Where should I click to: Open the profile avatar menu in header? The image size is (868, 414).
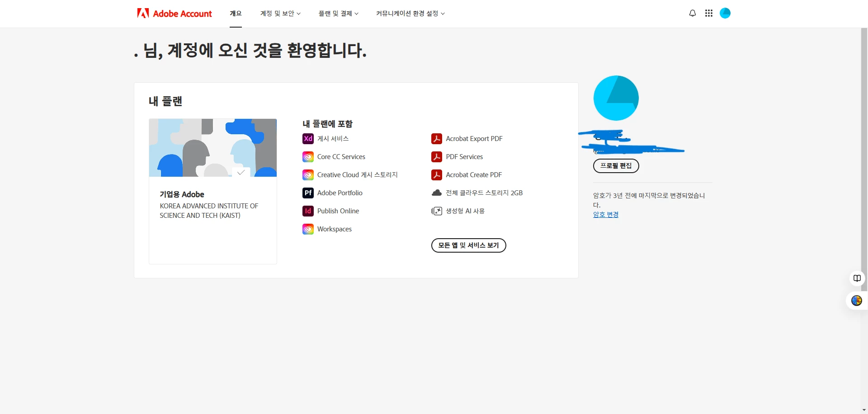[x=725, y=13]
